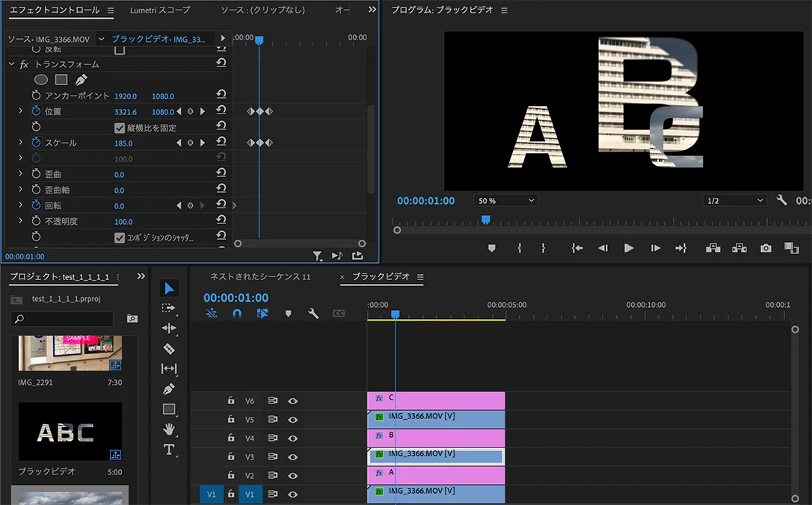Image resolution: width=812 pixels, height=505 pixels.
Task: Expand スケール property
Action: (x=20, y=142)
